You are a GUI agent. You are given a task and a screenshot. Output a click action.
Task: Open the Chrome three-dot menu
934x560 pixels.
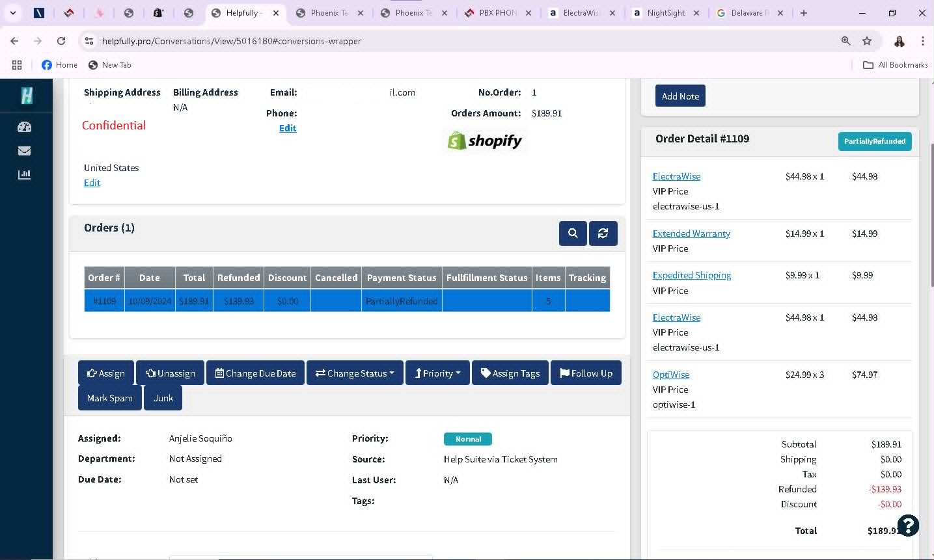point(923,41)
